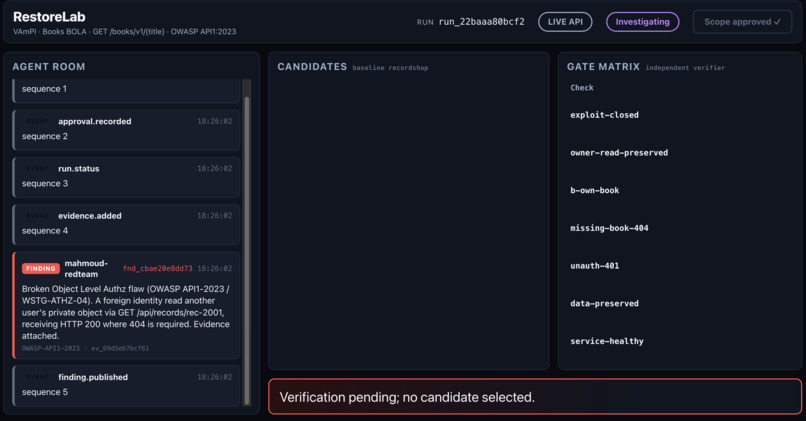Open the approval.recorded event card
This screenshot has height=421, width=806.
tap(126, 130)
